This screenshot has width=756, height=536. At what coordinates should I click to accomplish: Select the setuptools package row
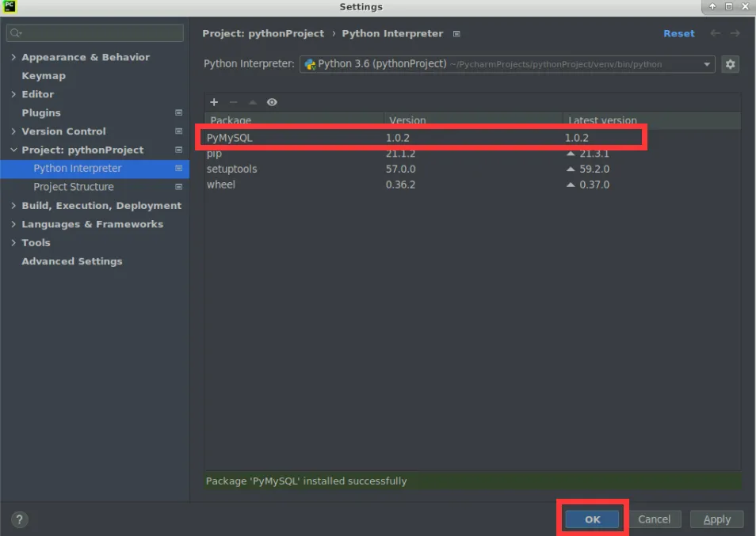point(472,169)
